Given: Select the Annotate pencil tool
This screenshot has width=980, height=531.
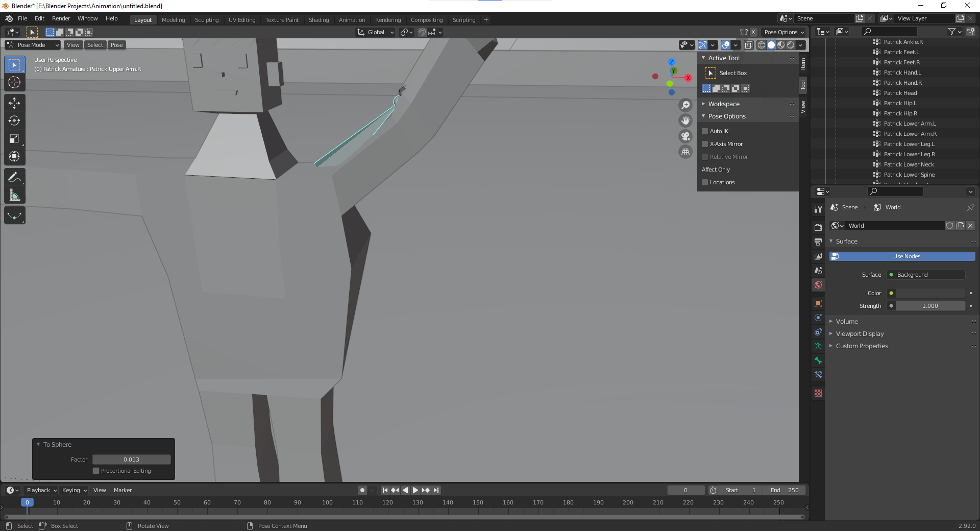Looking at the screenshot, I should click(x=14, y=177).
